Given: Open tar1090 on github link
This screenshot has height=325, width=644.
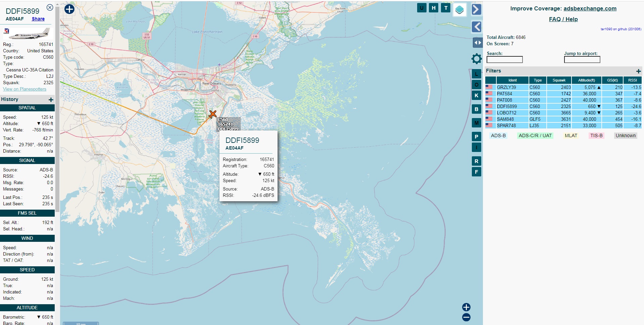Looking at the screenshot, I should tap(621, 29).
